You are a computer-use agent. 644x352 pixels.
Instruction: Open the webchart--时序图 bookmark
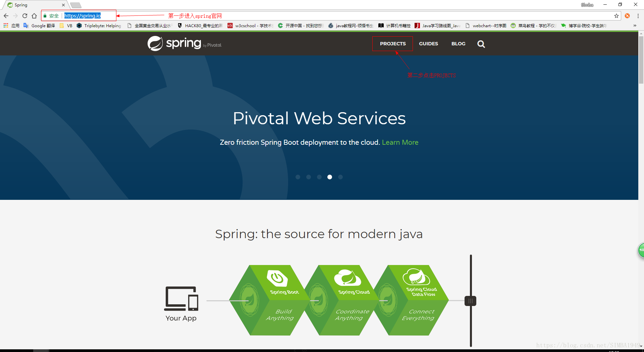[x=486, y=26]
